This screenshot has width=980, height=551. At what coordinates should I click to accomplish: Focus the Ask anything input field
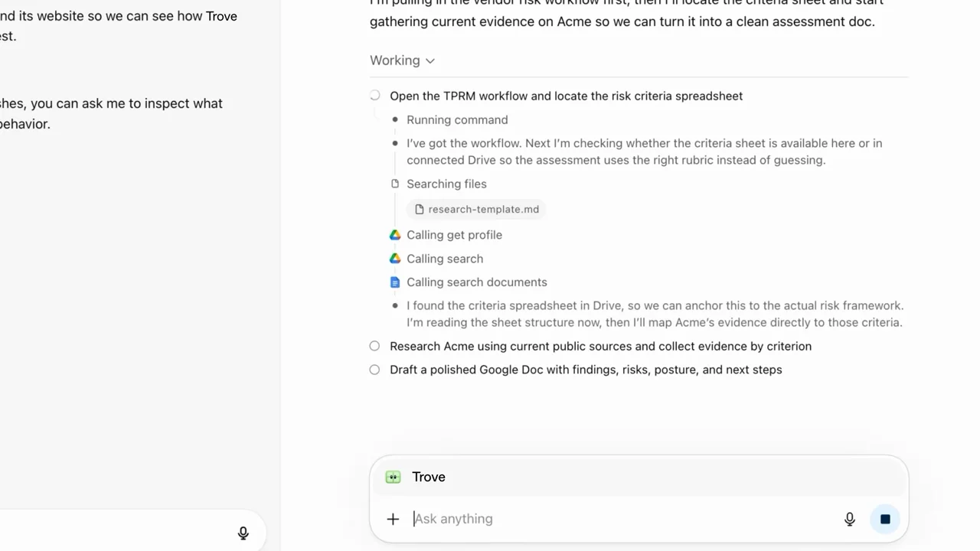[624, 519]
